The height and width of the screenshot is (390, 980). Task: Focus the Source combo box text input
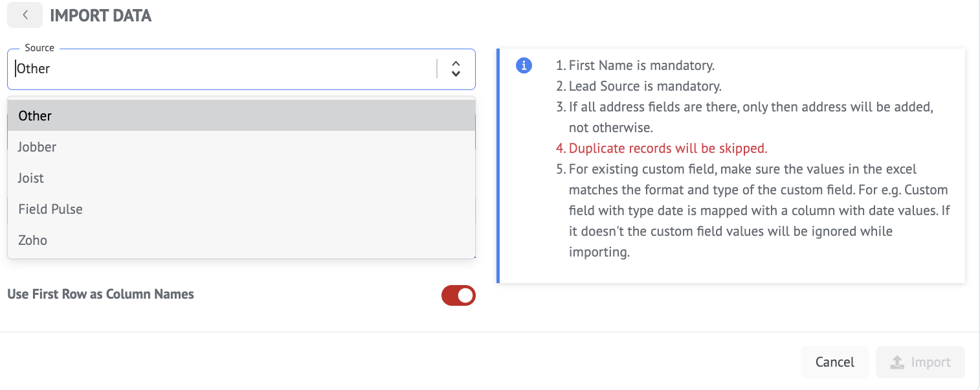(x=220, y=69)
